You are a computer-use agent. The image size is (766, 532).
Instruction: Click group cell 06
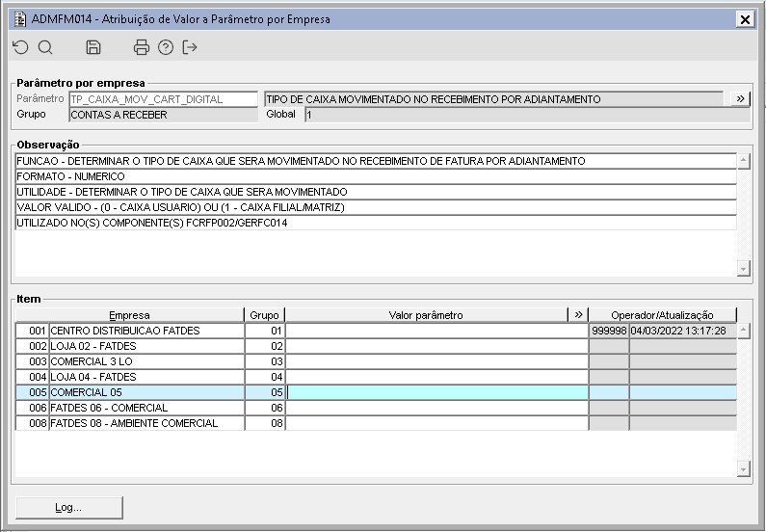point(265,408)
